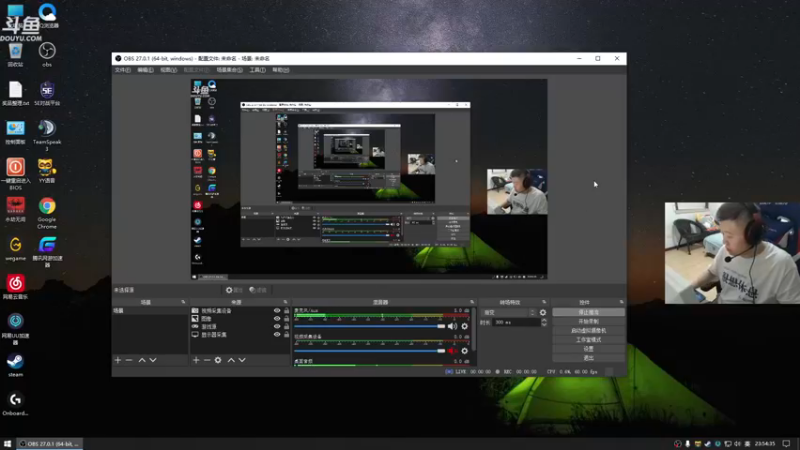Move source down with the Sources panel down arrow
This screenshot has height=450, width=800.
(x=242, y=360)
